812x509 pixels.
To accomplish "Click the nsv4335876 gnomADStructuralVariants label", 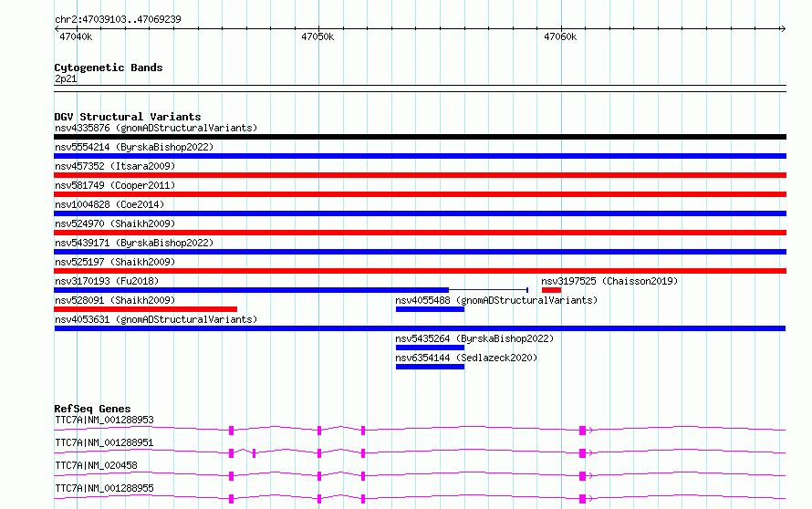I will pos(156,128).
